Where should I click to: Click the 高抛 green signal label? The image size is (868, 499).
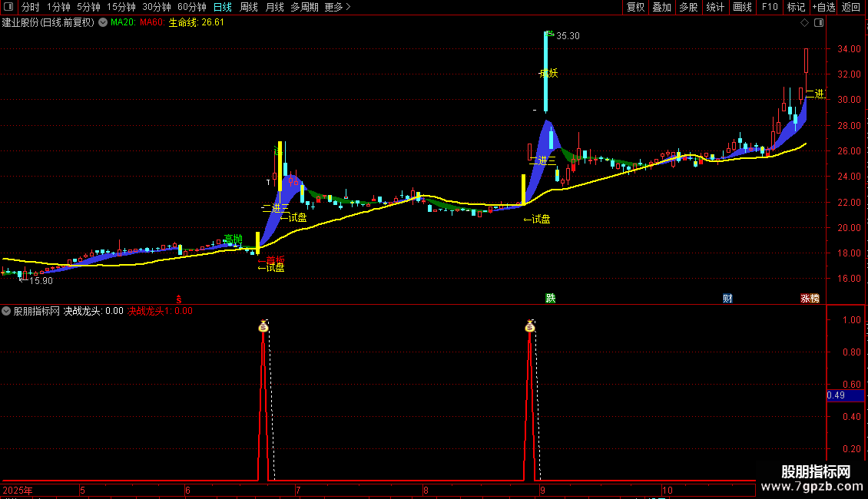pyautogui.click(x=233, y=239)
